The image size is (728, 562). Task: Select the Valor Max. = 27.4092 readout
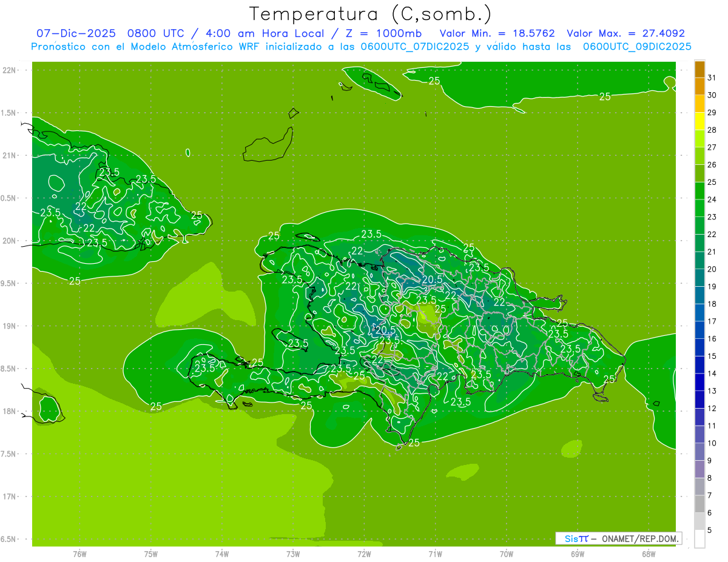625,34
